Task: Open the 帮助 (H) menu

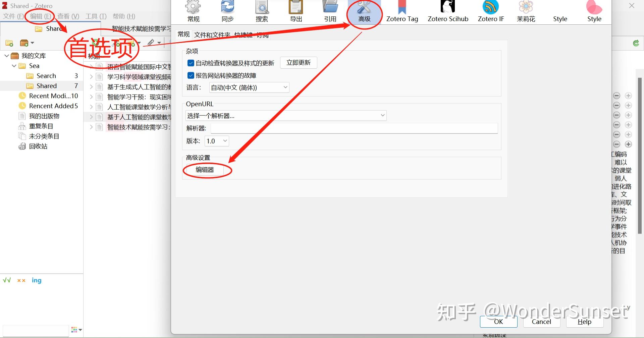Action: [124, 16]
